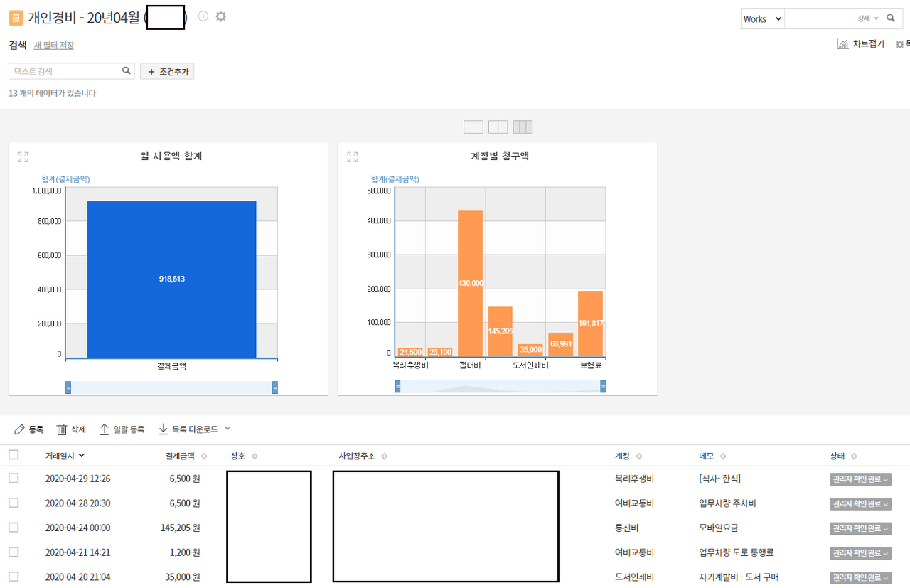Click the pencil 등록 icon
The height and width of the screenshot is (588, 910).
coord(20,429)
